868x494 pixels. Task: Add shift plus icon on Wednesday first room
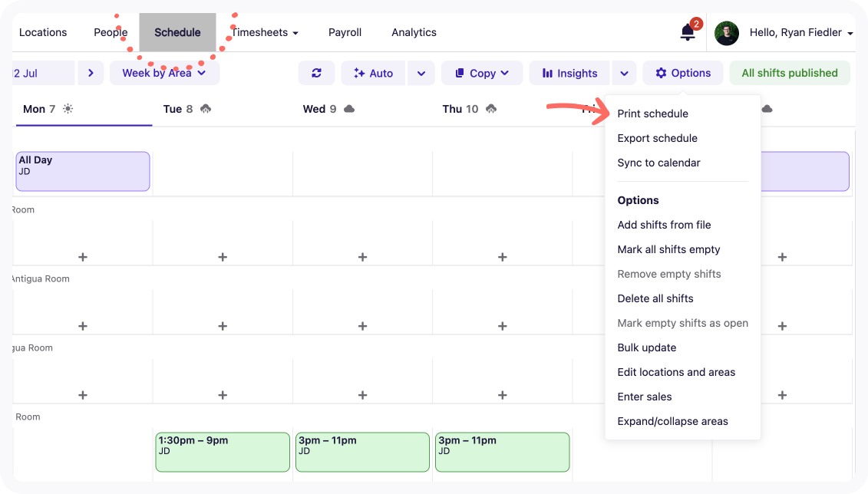(x=362, y=257)
